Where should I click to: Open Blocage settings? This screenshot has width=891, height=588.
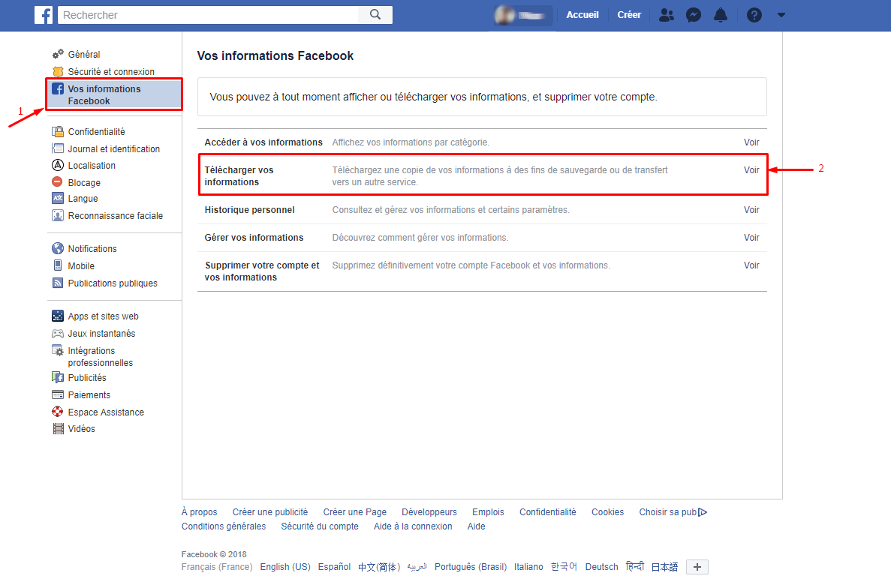(x=84, y=183)
